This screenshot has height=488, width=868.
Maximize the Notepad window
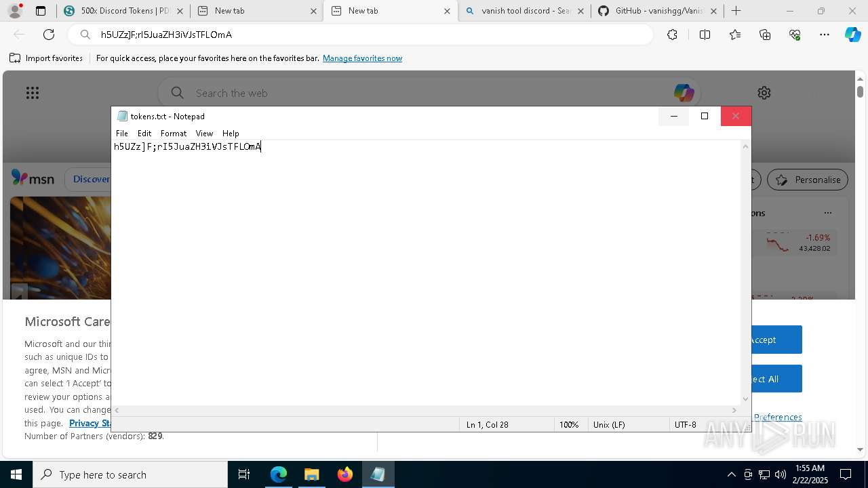point(705,117)
